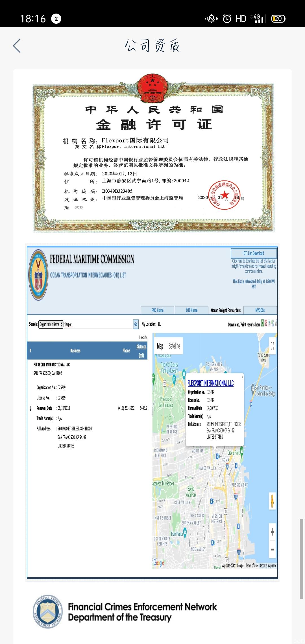Zoom out the map with minus button
This screenshot has height=644, width=305.
pos(272,550)
